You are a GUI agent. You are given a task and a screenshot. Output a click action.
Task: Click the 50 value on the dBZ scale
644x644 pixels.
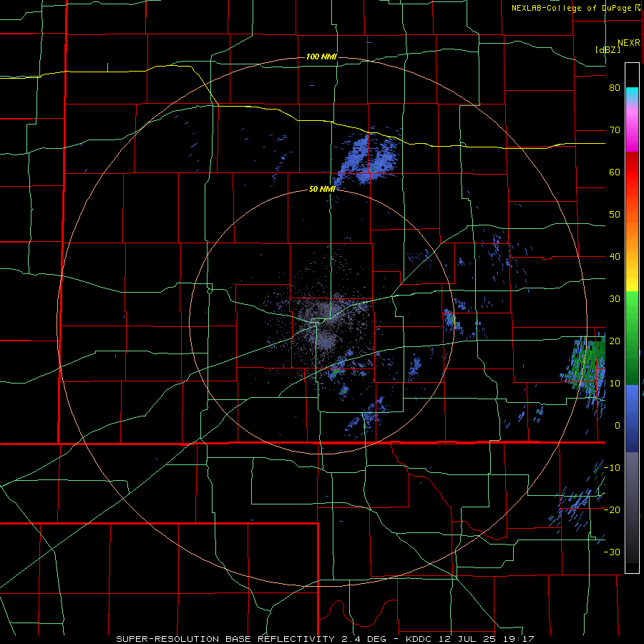(615, 215)
